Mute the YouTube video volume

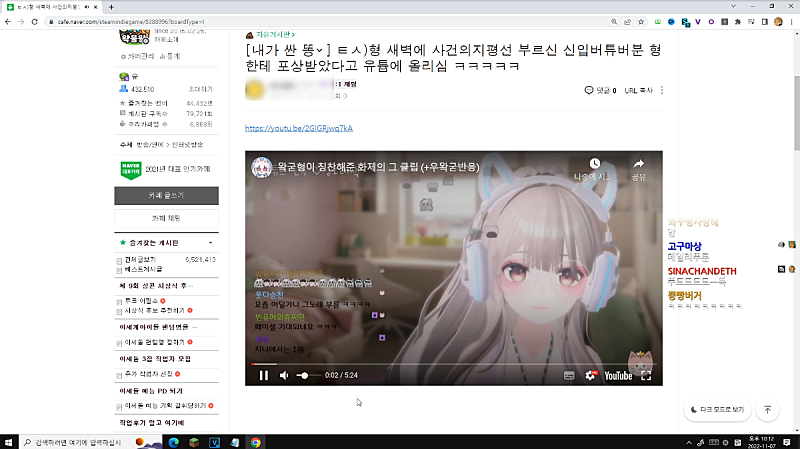284,376
